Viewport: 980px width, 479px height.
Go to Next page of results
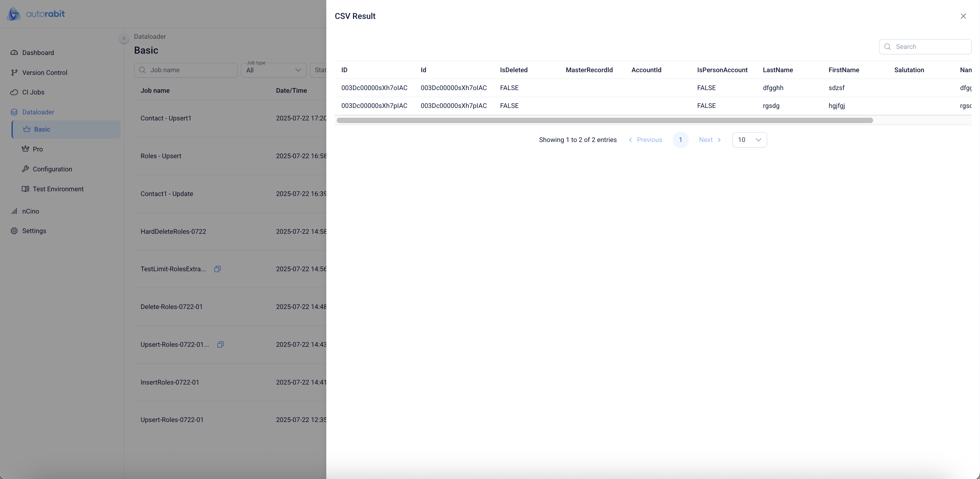pos(709,140)
